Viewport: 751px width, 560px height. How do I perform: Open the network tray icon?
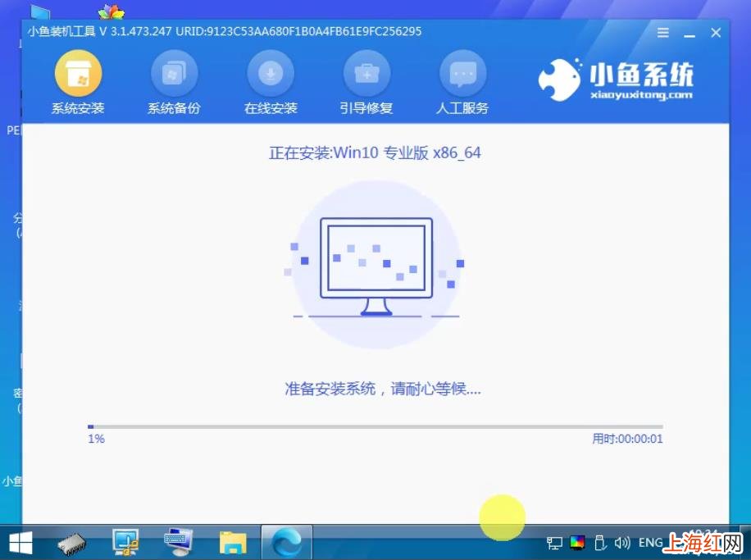tap(554, 543)
